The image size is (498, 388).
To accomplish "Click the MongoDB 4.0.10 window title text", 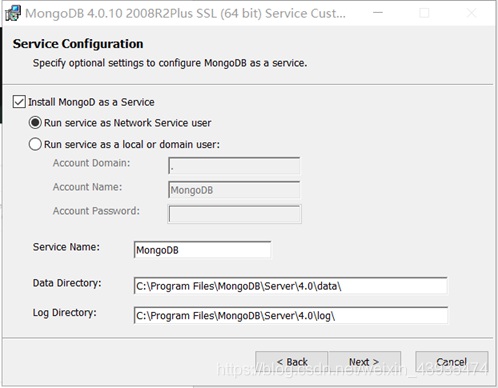I will 185,13.
